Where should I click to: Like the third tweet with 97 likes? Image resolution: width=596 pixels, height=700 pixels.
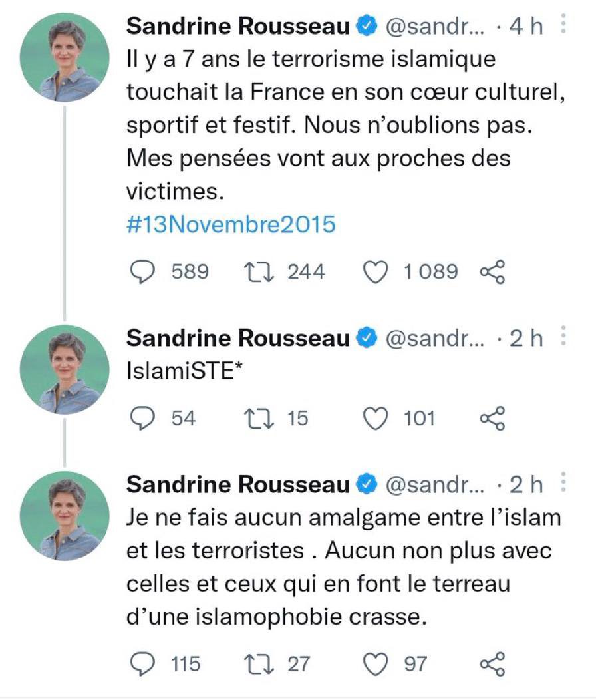375,664
